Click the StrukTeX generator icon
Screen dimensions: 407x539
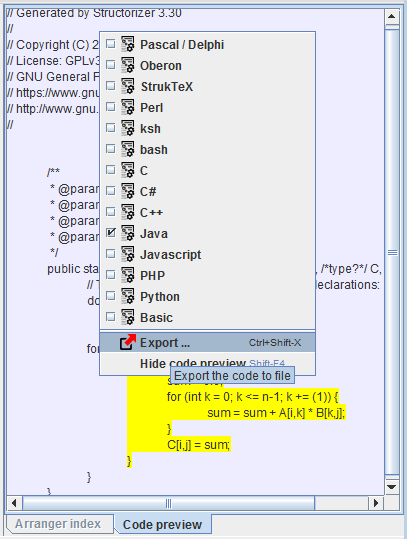128,86
